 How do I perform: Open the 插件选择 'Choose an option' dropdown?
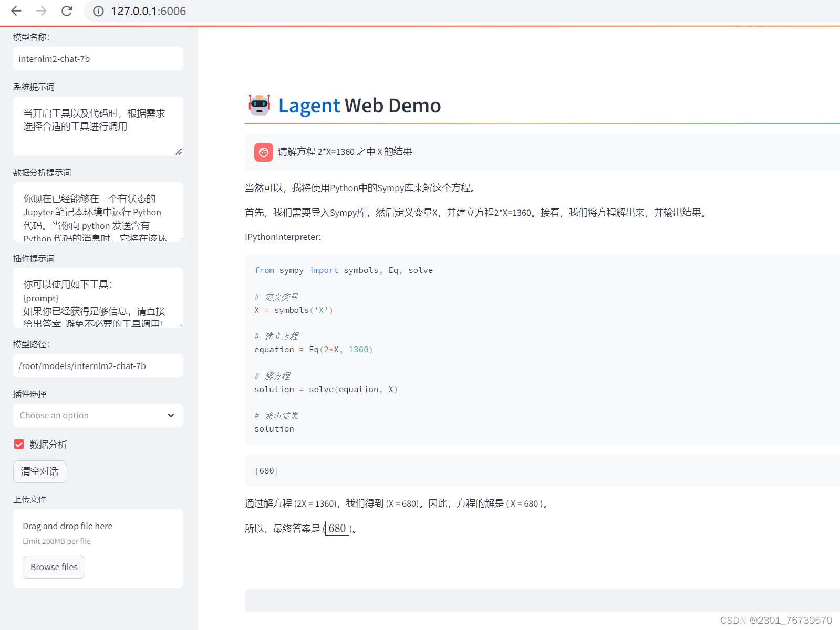(x=98, y=415)
